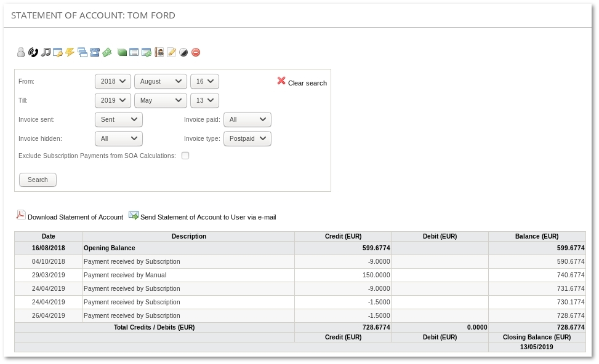Click the red no-entry icon
Image resolution: width=599 pixels, height=364 pixels.
pos(196,53)
